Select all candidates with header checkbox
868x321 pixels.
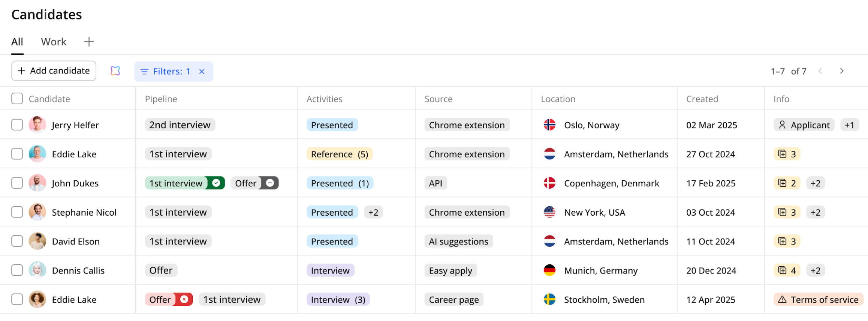click(x=17, y=99)
